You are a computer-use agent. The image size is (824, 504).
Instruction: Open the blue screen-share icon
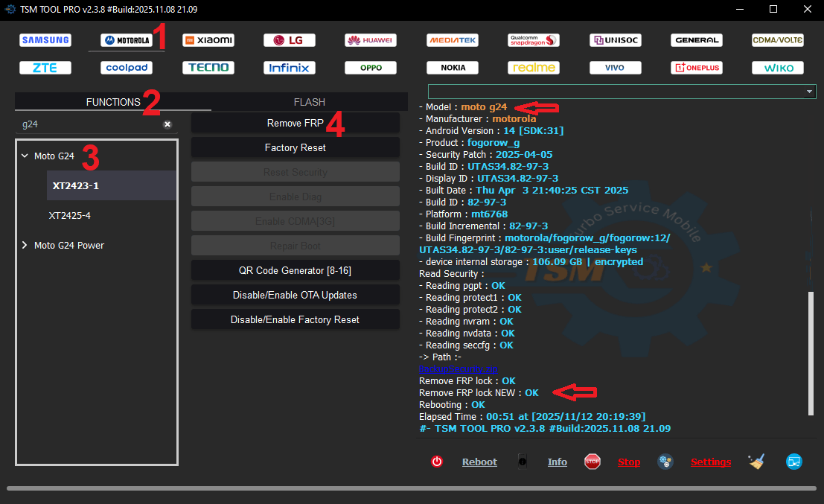(794, 462)
